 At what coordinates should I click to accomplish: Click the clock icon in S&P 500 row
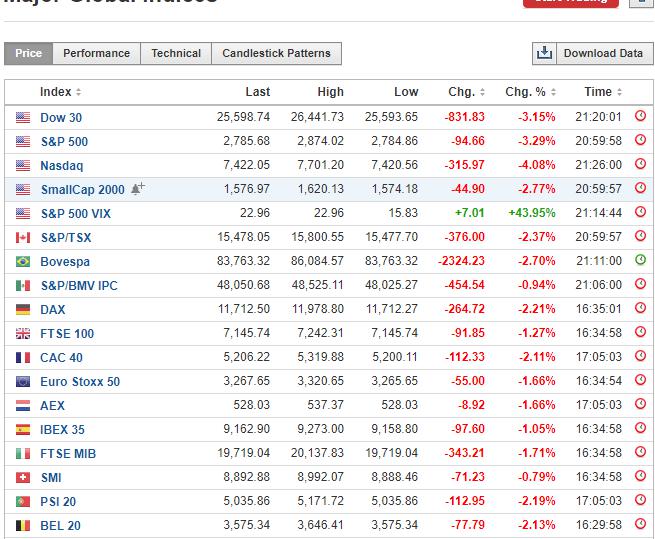tap(640, 140)
